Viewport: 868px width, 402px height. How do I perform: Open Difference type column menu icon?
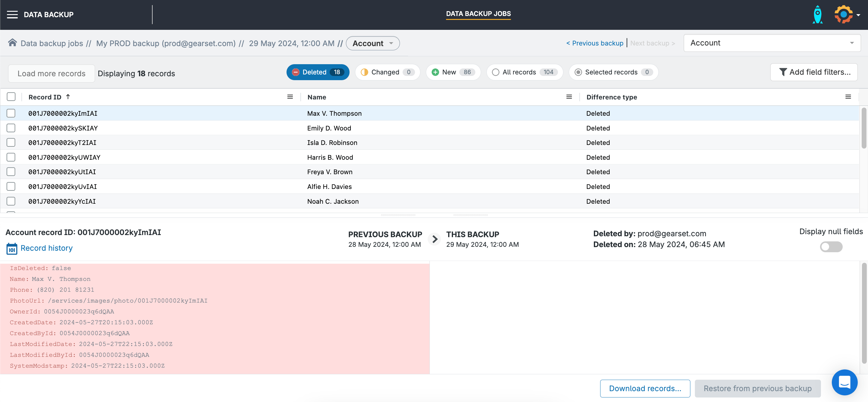[x=848, y=97]
